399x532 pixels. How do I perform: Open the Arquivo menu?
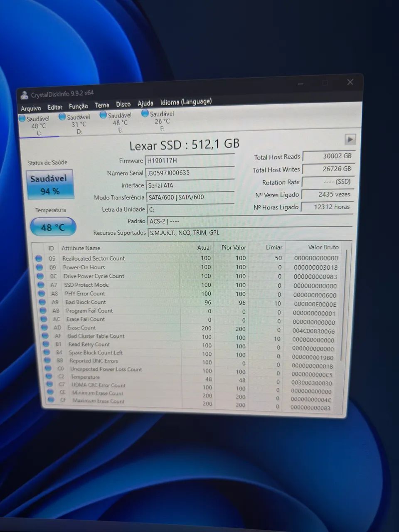pos(31,108)
